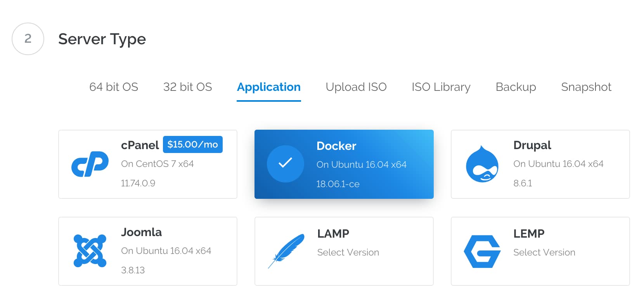Click the step 2 circle indicator

coord(28,39)
